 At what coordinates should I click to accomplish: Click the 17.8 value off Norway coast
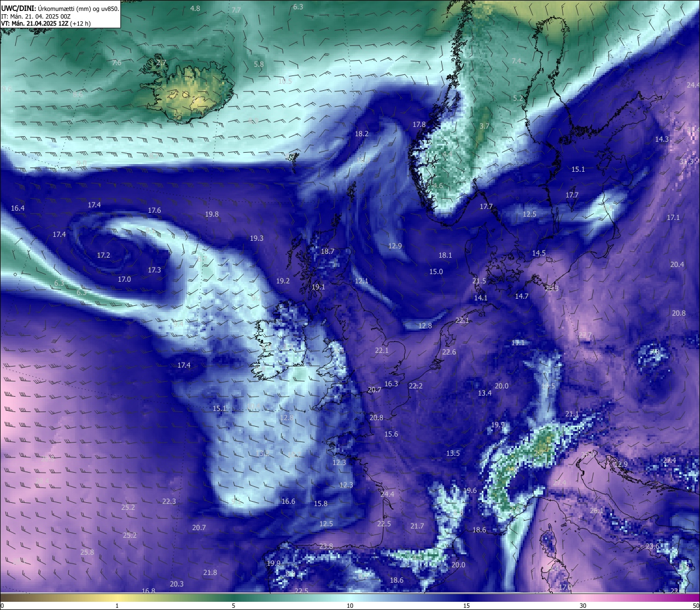click(x=419, y=125)
